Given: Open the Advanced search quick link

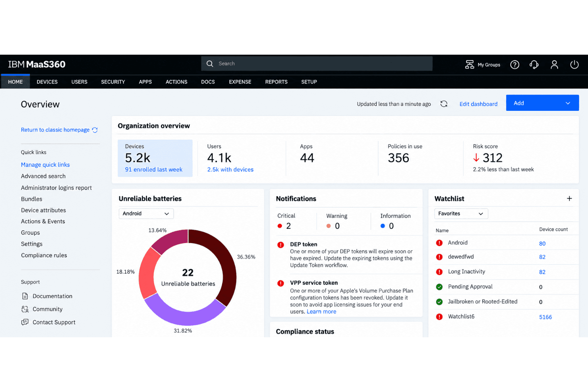Looking at the screenshot, I should click(x=43, y=176).
